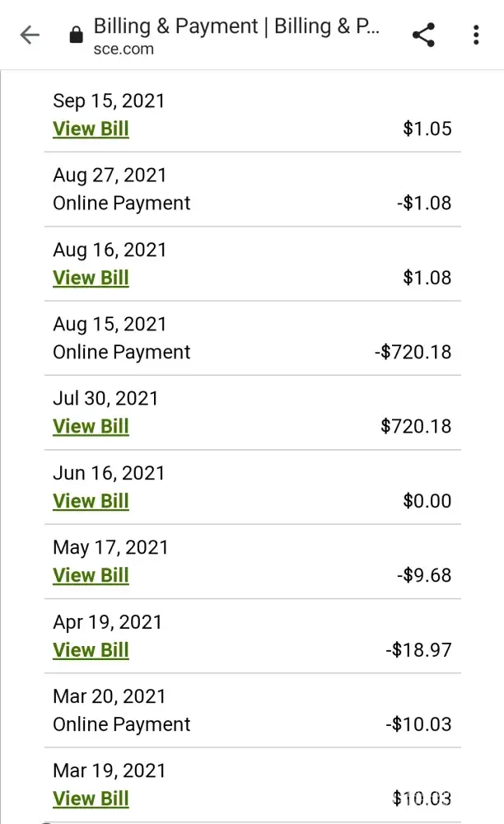Image resolution: width=504 pixels, height=824 pixels.
Task: View the Aug 16, 2021 bill
Action: click(91, 279)
